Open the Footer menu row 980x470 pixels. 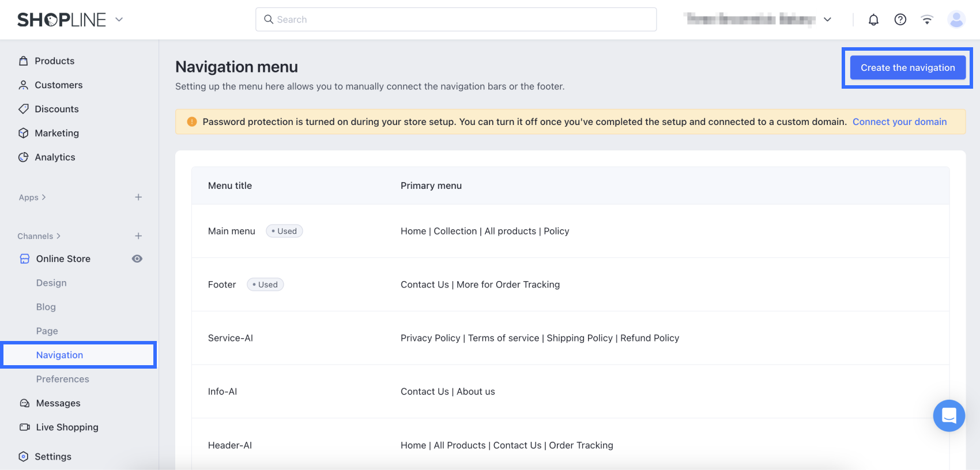pos(570,285)
